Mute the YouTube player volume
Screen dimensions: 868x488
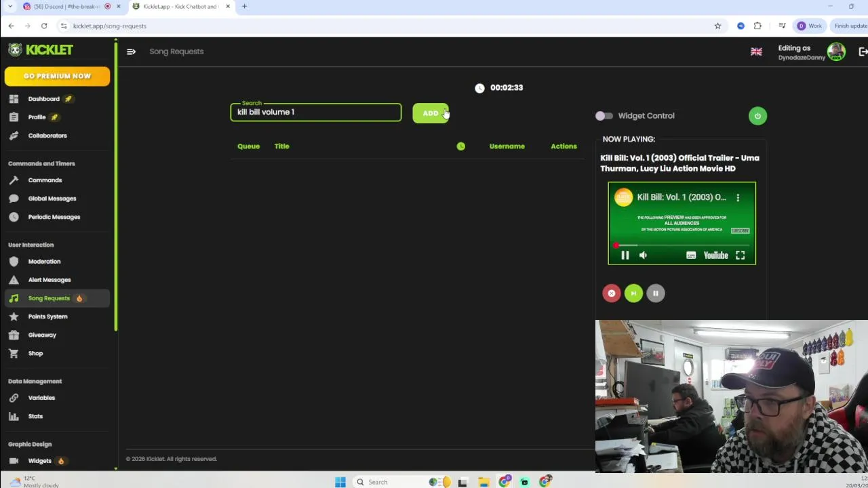pyautogui.click(x=643, y=256)
